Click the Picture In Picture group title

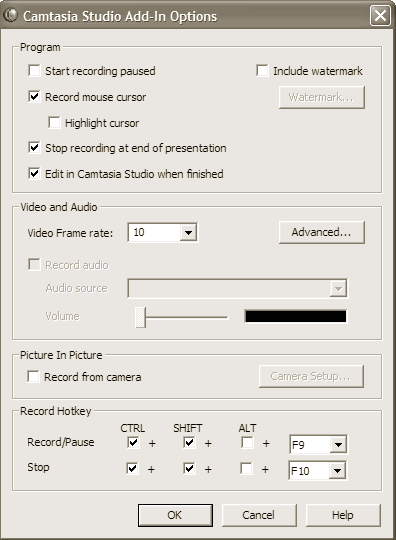(x=61, y=355)
